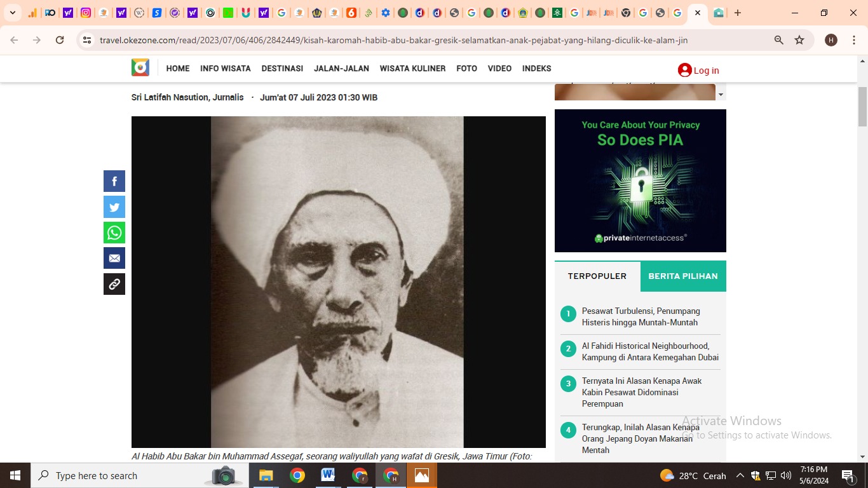Copy the article link using the link icon
The height and width of the screenshot is (488, 868).
click(x=114, y=284)
